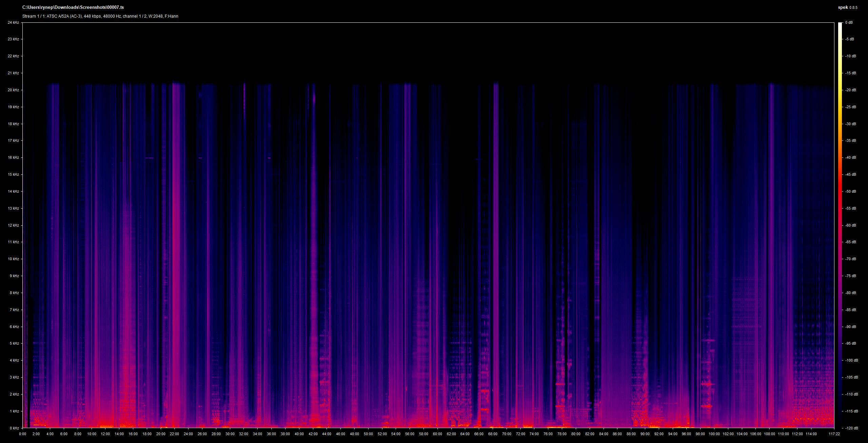Click the stream info line showing AC-3
The image size is (868, 443).
(x=100, y=16)
